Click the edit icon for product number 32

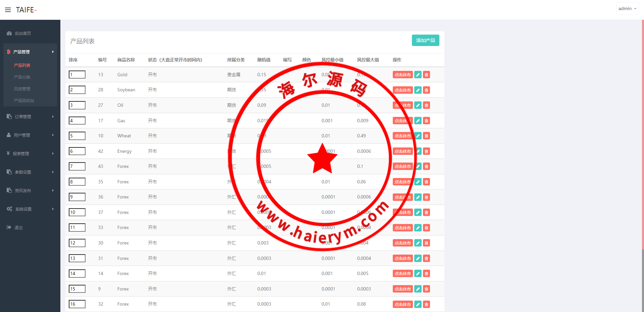click(x=418, y=304)
